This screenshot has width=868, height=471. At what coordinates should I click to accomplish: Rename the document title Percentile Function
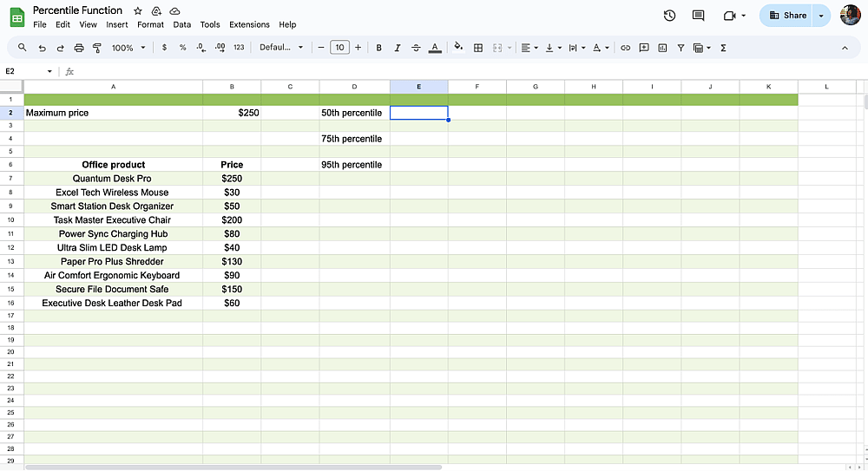77,10
